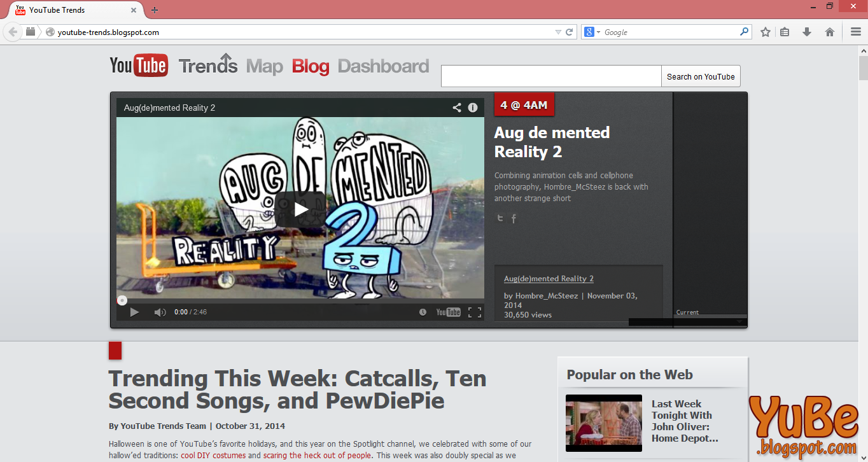868x462 pixels.
Task: Open the Map navigation item
Action: tap(265, 66)
